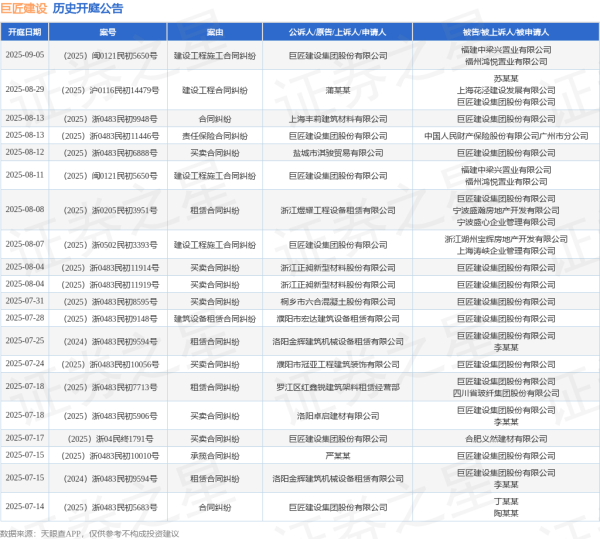Screen dimensions: 600x539
Task: Click the 案由 column header
Action: (214, 32)
